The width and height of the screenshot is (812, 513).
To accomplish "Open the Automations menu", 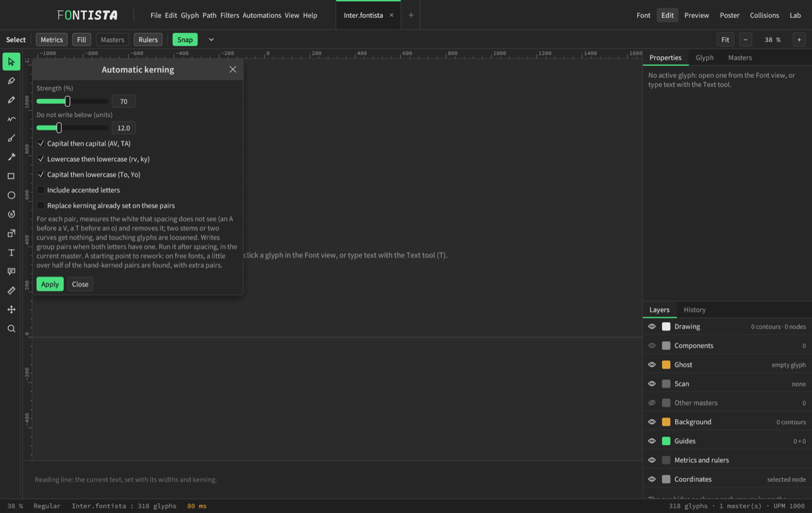I will [x=262, y=15].
